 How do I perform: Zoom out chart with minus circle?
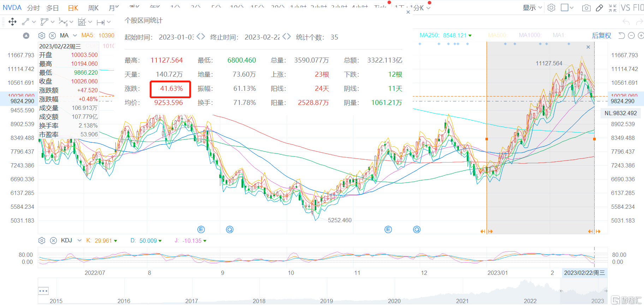tap(631, 35)
